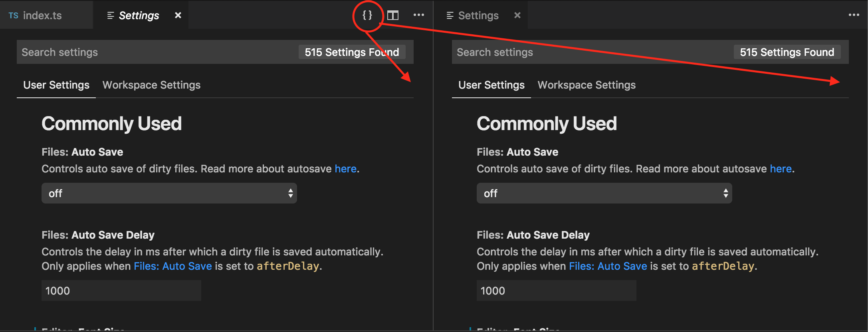This screenshot has height=332, width=868.
Task: Click the 'afterDelay' code text in right pane
Action: pyautogui.click(x=723, y=266)
